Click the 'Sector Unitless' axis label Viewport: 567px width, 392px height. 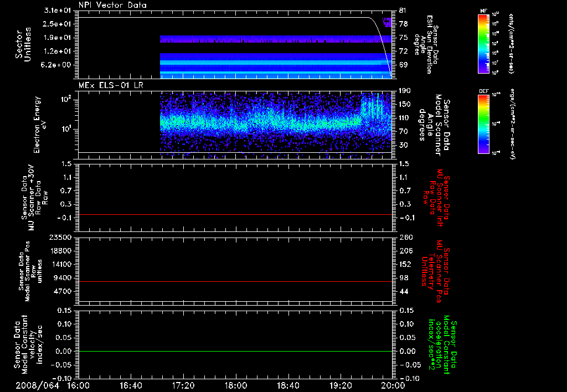pyautogui.click(x=23, y=44)
